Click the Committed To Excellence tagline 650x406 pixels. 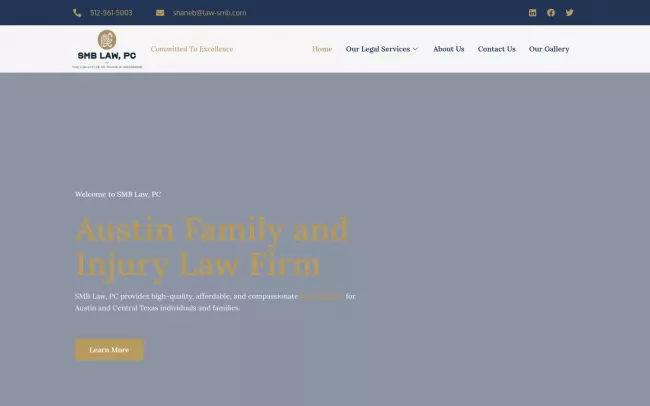click(192, 49)
